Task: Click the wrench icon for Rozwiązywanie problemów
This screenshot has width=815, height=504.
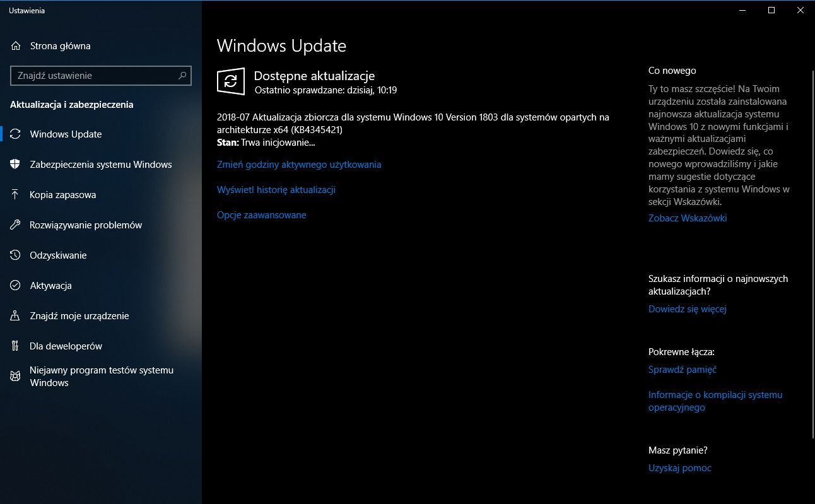Action: point(16,225)
